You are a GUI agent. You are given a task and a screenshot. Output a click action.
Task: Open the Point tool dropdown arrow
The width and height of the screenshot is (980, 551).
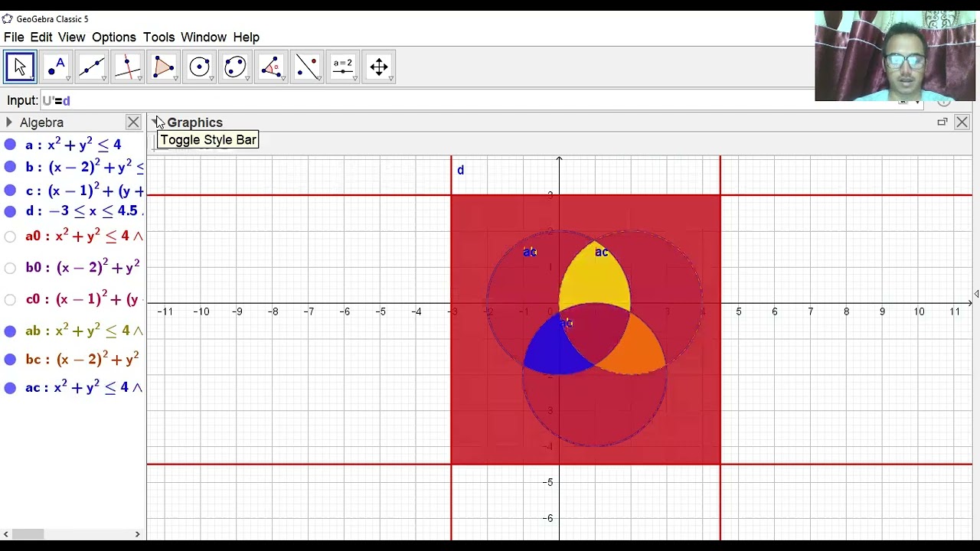pos(68,78)
